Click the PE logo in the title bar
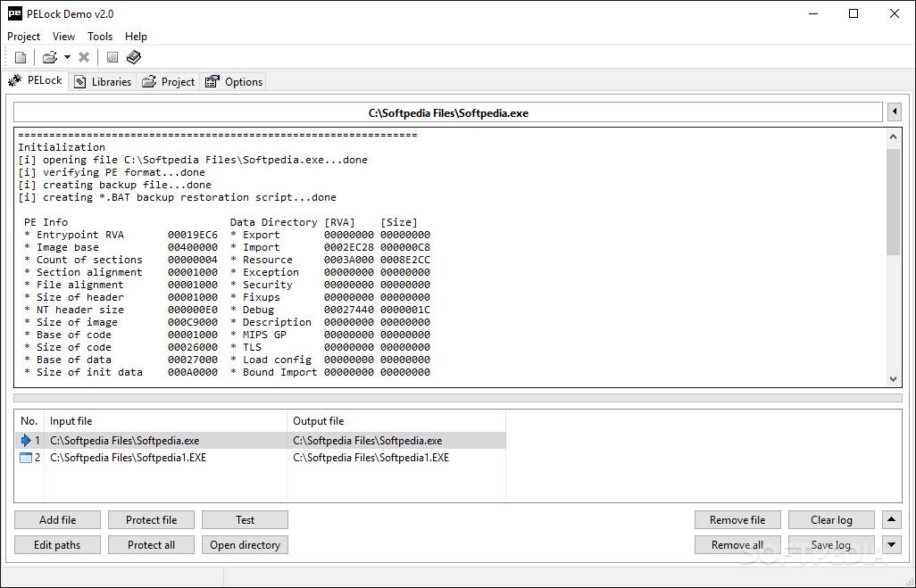The height and width of the screenshot is (588, 916). pos(14,13)
